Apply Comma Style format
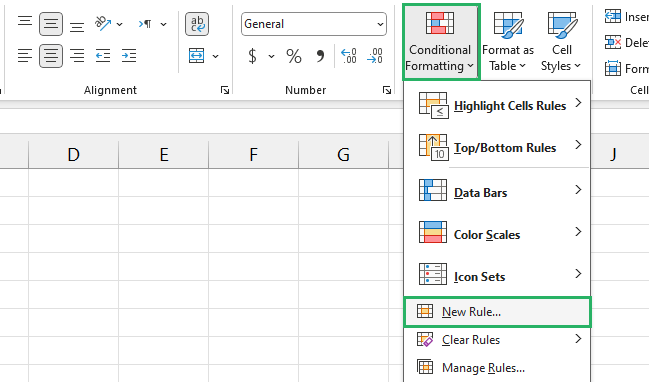 [320, 56]
